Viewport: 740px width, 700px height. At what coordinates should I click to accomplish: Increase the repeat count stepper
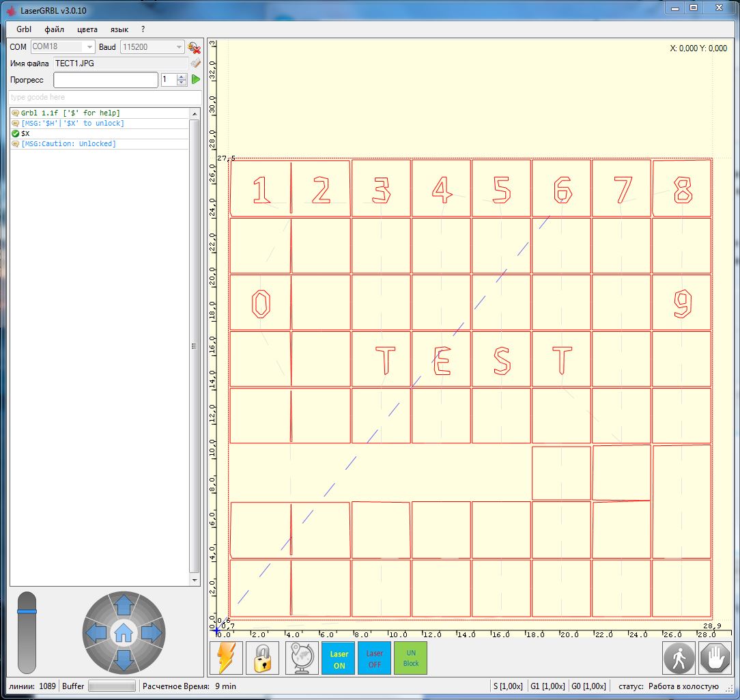click(x=182, y=76)
